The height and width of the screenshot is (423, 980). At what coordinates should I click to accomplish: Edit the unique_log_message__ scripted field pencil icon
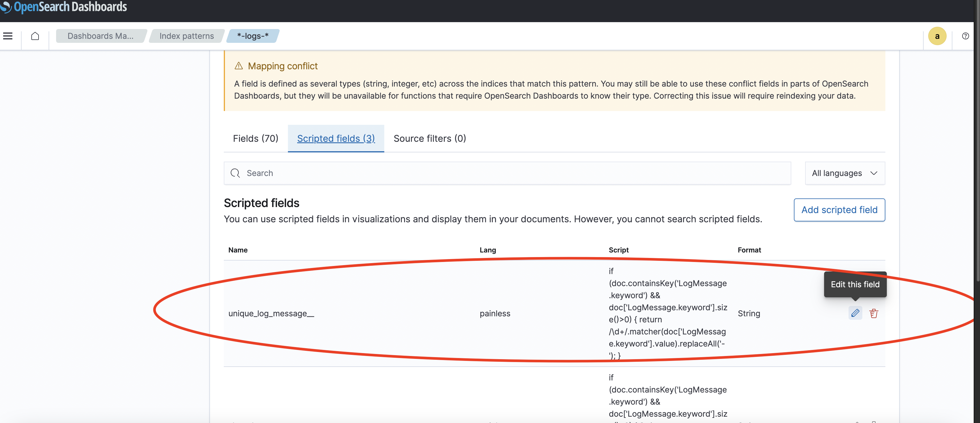pyautogui.click(x=855, y=313)
